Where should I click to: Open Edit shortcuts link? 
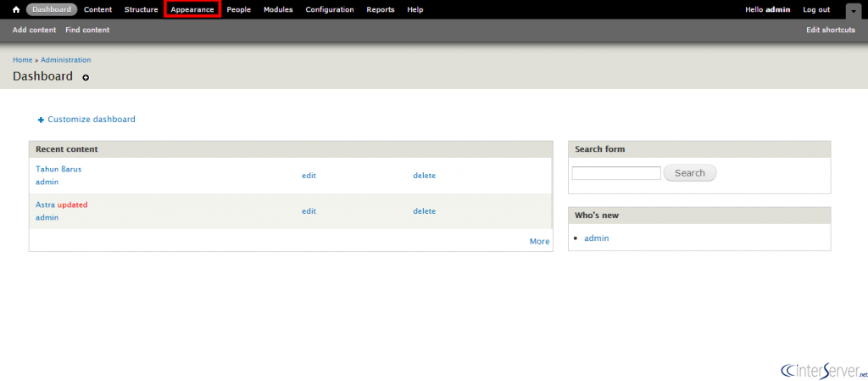(x=831, y=30)
